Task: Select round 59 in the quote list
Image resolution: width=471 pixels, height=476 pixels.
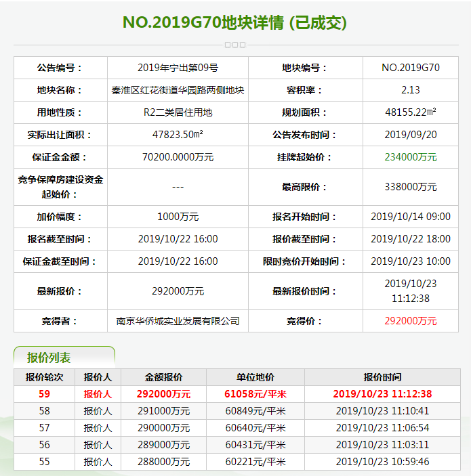Action: coord(44,394)
